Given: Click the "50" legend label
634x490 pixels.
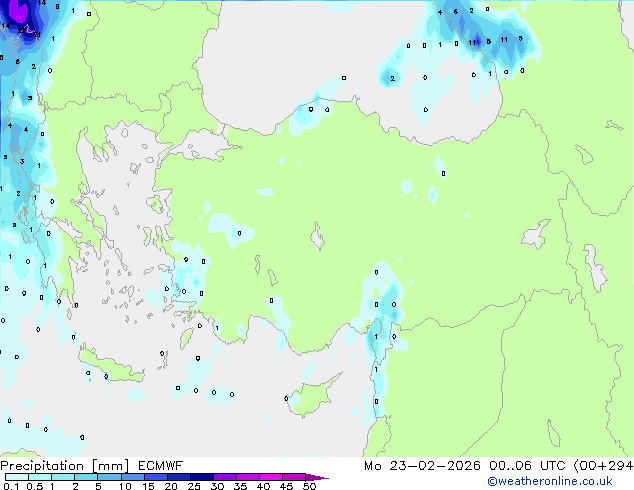Looking at the screenshot, I should [309, 486].
